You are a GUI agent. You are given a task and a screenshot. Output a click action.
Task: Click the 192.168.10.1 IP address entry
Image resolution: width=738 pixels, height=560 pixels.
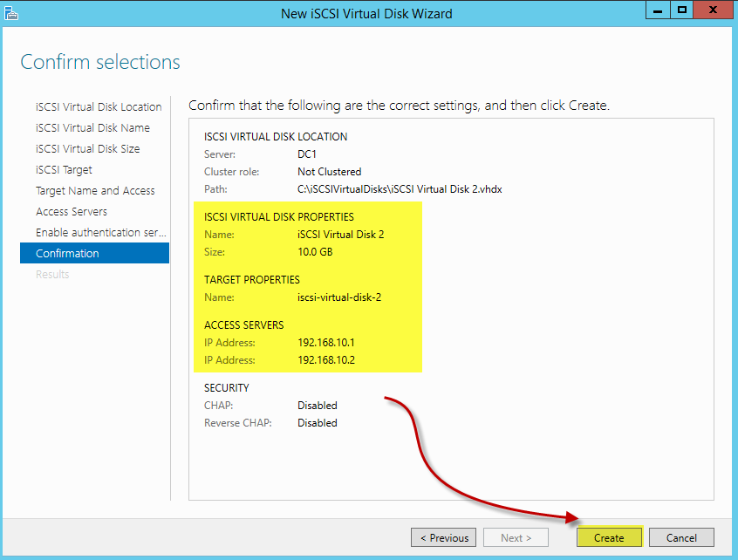point(326,343)
